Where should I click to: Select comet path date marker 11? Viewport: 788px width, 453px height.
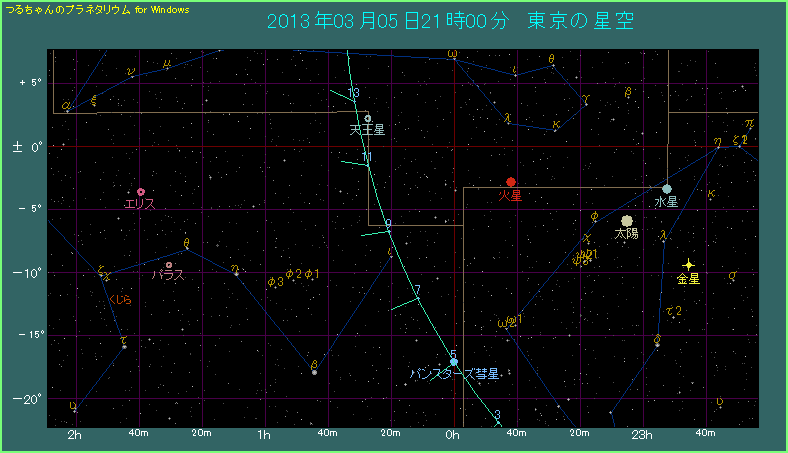click(367, 158)
